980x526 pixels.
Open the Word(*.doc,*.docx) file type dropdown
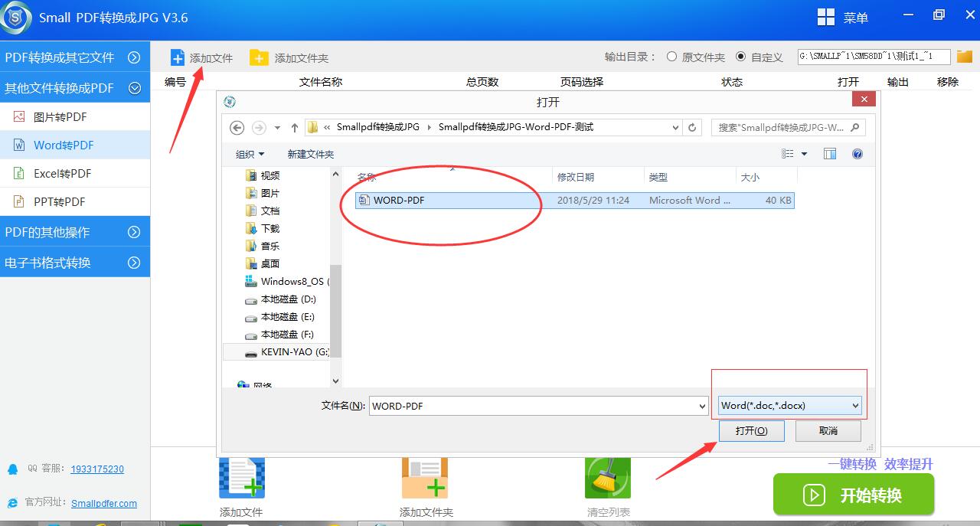pos(790,406)
